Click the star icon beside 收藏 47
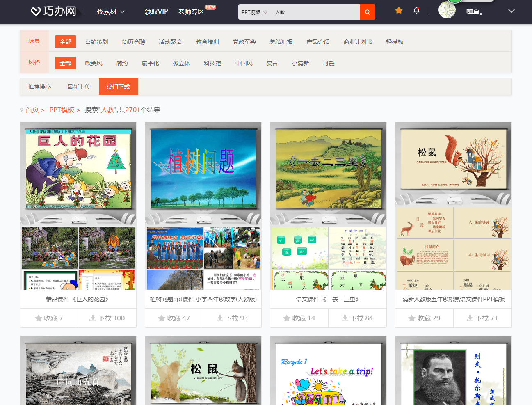This screenshot has height=405, width=532. pos(162,318)
